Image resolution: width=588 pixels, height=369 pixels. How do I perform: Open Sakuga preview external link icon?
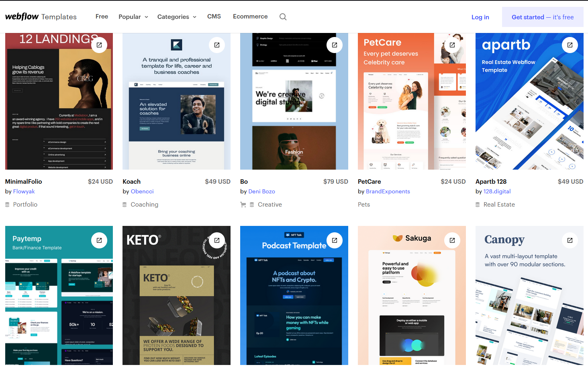coord(452,240)
